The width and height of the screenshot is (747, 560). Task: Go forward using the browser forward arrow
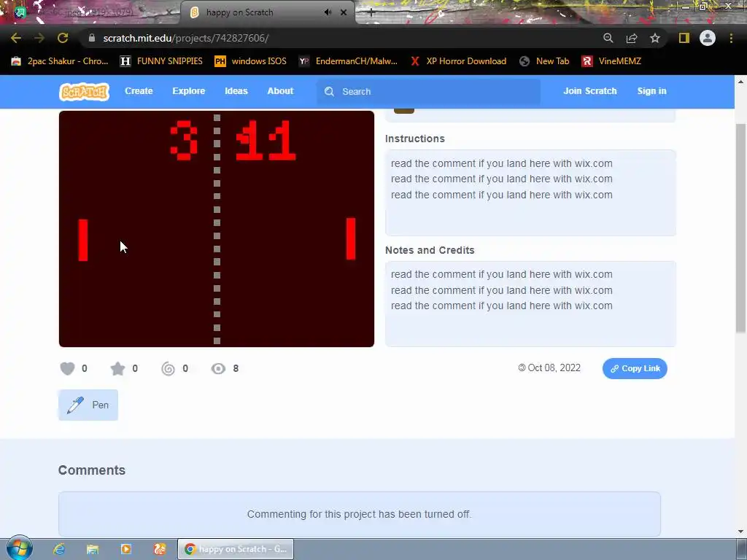click(x=39, y=38)
